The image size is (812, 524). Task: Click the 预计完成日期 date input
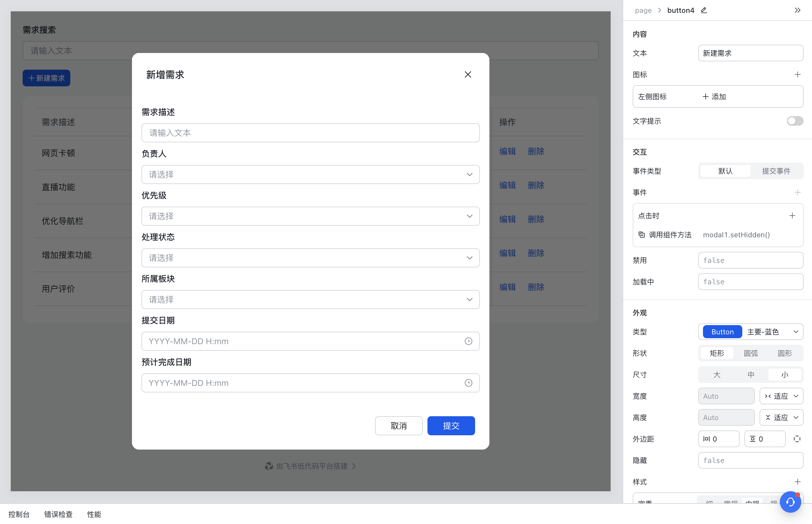(x=310, y=383)
